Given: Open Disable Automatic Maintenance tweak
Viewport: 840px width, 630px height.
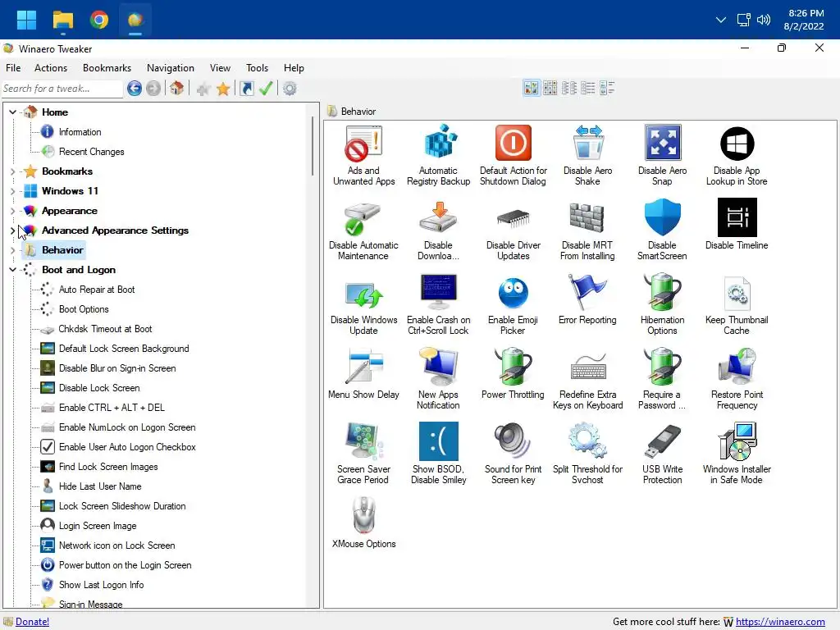Looking at the screenshot, I should (x=363, y=230).
